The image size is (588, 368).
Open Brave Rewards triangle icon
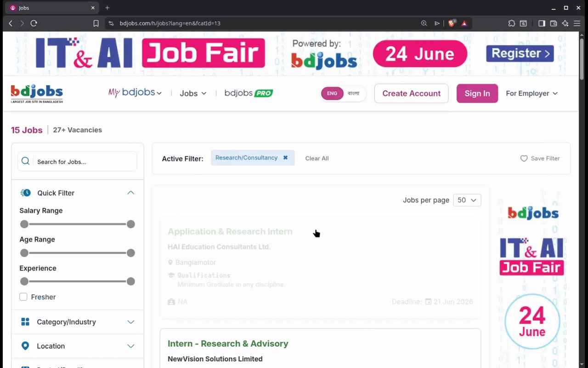[464, 23]
